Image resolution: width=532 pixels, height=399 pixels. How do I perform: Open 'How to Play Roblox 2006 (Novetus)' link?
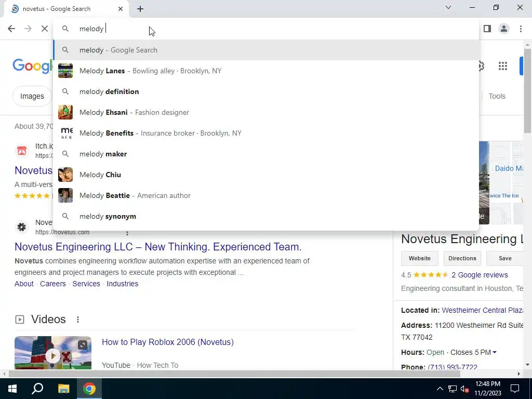(x=168, y=342)
